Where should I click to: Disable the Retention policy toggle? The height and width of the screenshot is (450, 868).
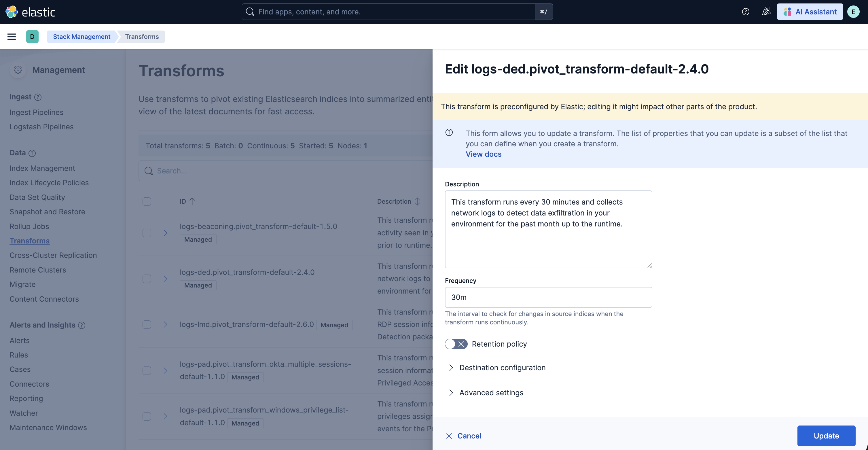(x=456, y=344)
